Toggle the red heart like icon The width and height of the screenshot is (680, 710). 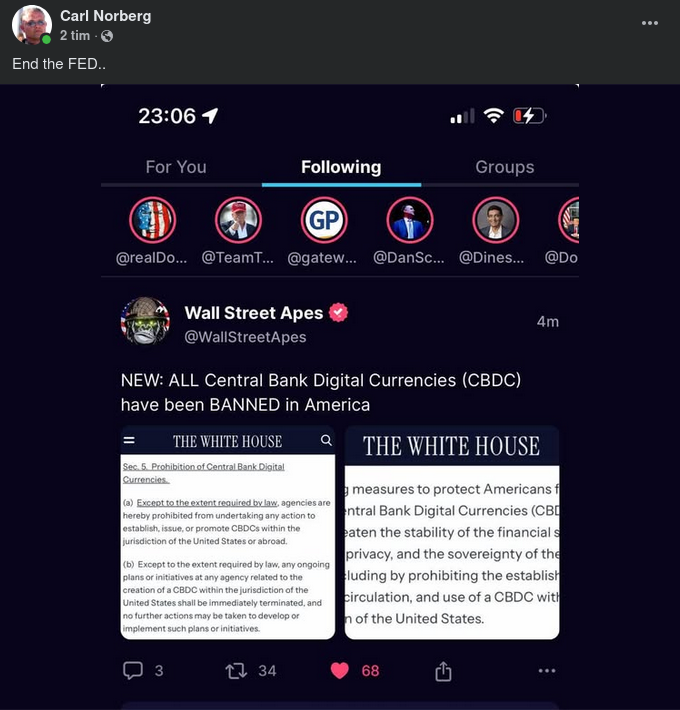click(x=340, y=671)
